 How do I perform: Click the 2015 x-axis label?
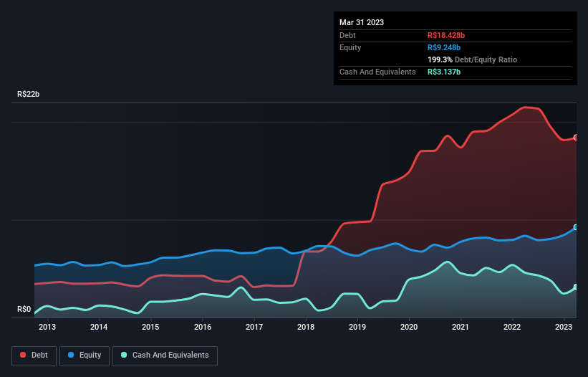(x=150, y=327)
